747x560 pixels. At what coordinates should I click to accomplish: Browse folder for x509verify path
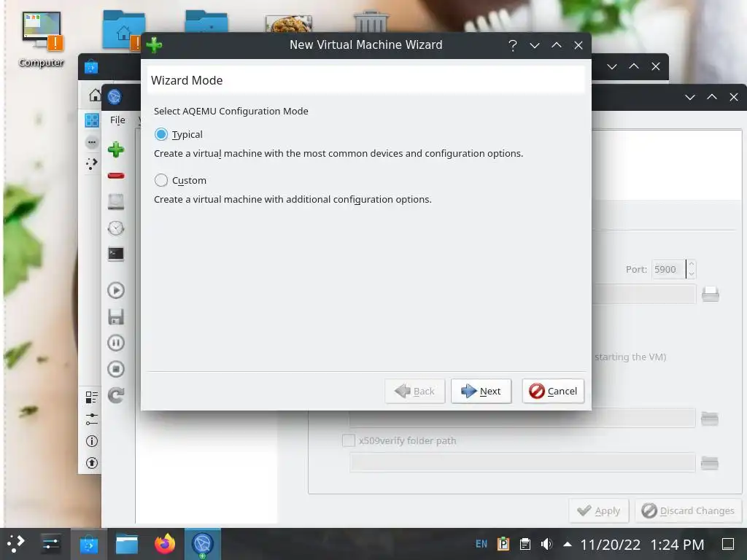tap(709, 463)
